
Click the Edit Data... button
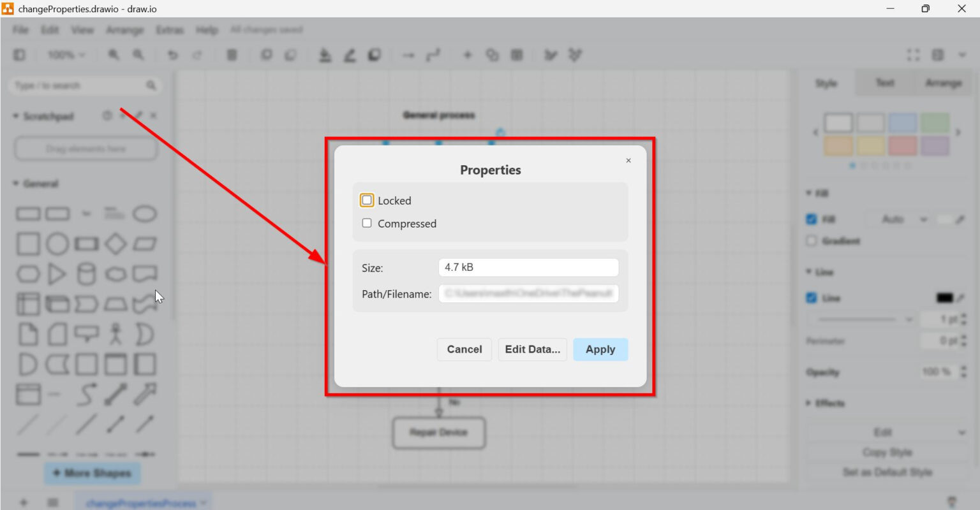(x=533, y=349)
